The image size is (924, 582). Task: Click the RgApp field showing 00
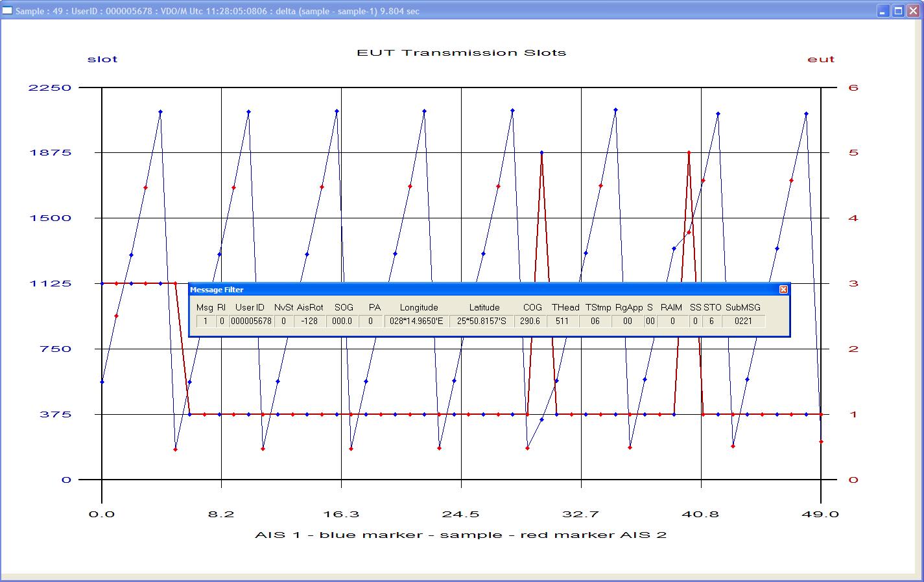627,321
